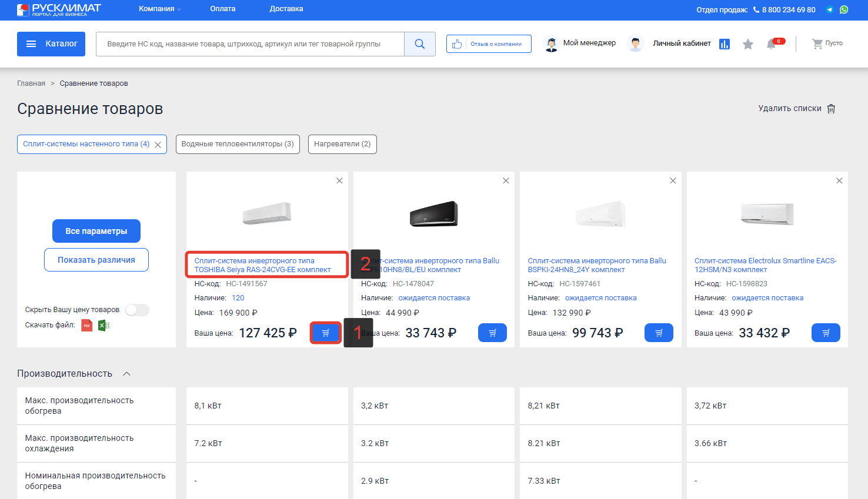Click price 99 743 ₽
This screenshot has width=868, height=499.
597,333
